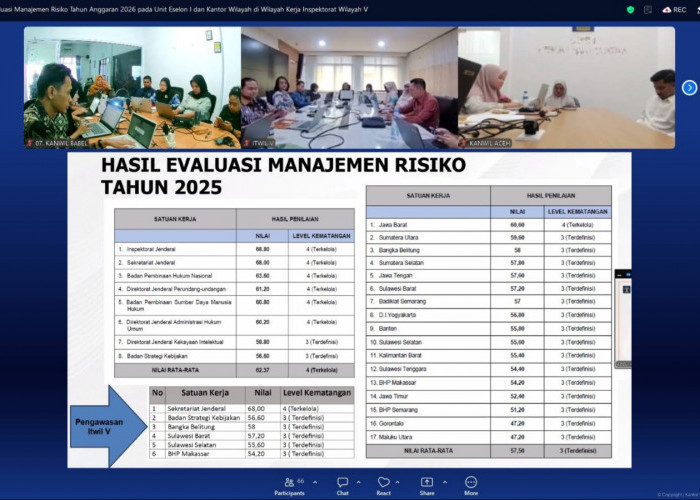Expand the caret next to Participants
Viewport: 700px width, 500px height.
pyautogui.click(x=315, y=482)
